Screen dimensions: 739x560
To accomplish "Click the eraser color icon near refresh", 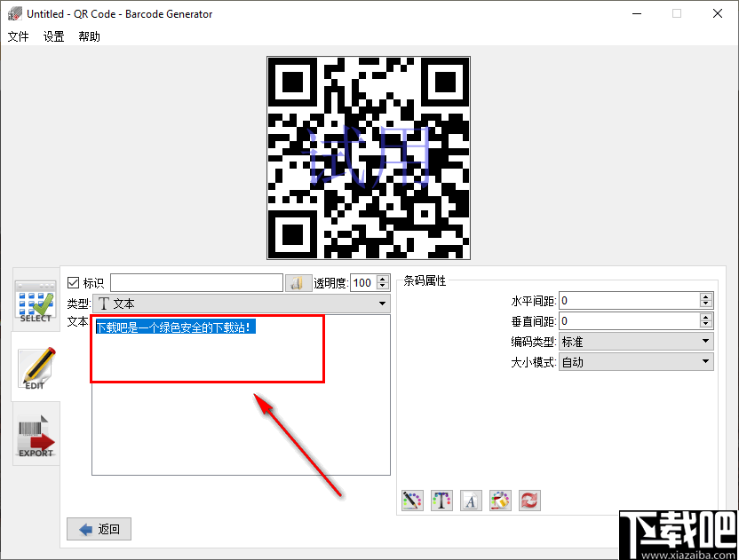I will [500, 500].
